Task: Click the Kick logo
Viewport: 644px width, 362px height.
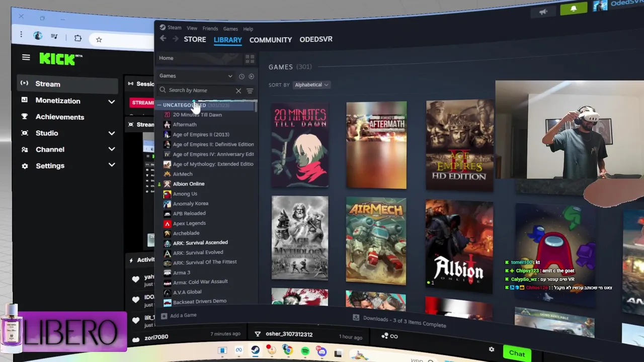Action: [x=60, y=59]
